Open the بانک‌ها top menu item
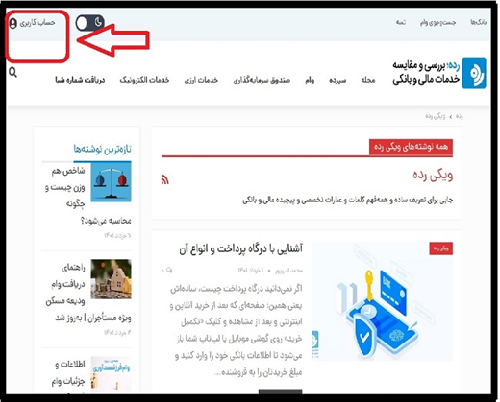 click(x=478, y=22)
